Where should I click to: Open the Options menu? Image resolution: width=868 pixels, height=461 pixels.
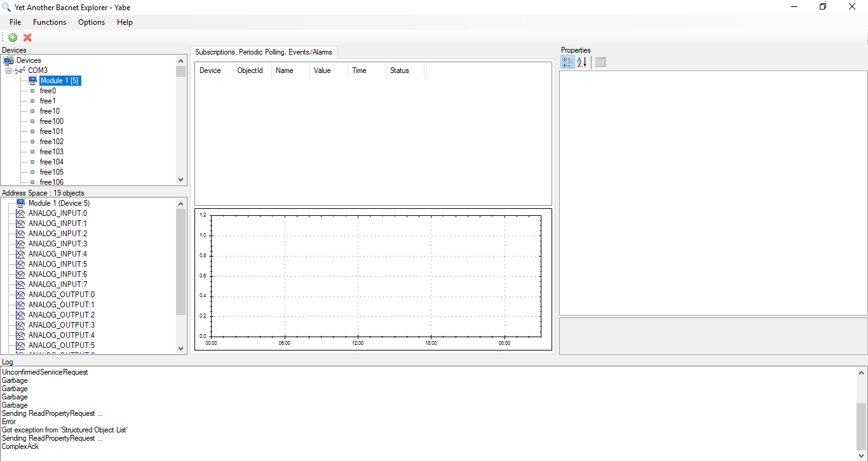tap(91, 22)
